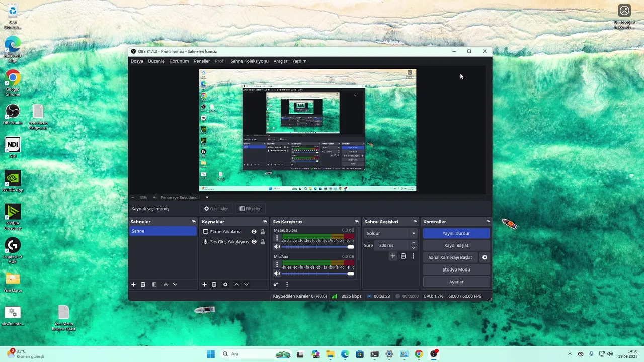
Task: Pop out the Sahneler dock
Action: (194, 222)
